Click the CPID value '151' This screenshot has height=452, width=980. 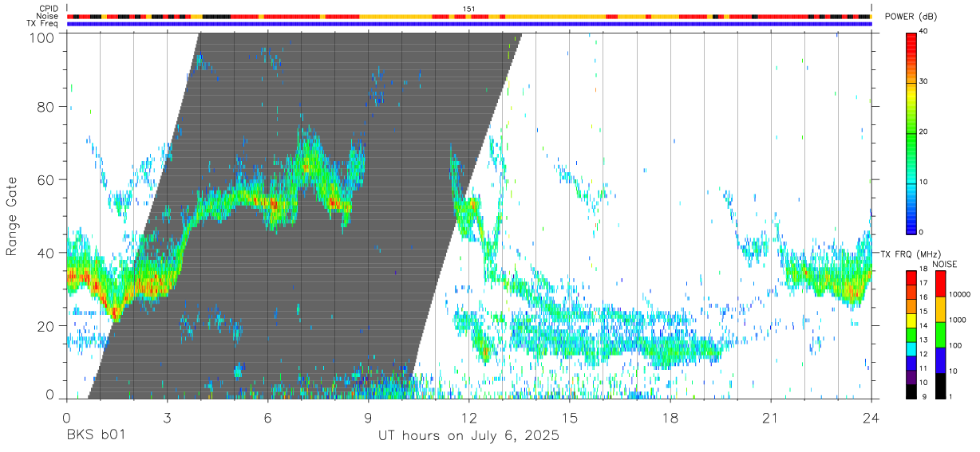(469, 9)
